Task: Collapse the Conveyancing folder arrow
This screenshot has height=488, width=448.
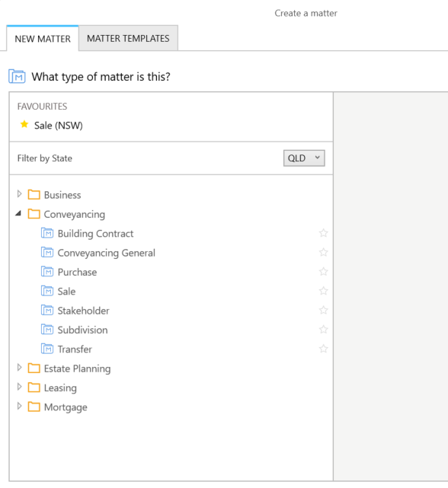Action: [19, 213]
